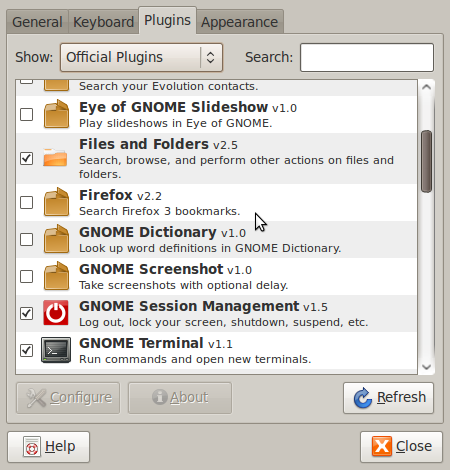Click the lifebuoy icon on the Help button
Image resolution: width=450 pixels, height=470 pixels.
[x=32, y=447]
